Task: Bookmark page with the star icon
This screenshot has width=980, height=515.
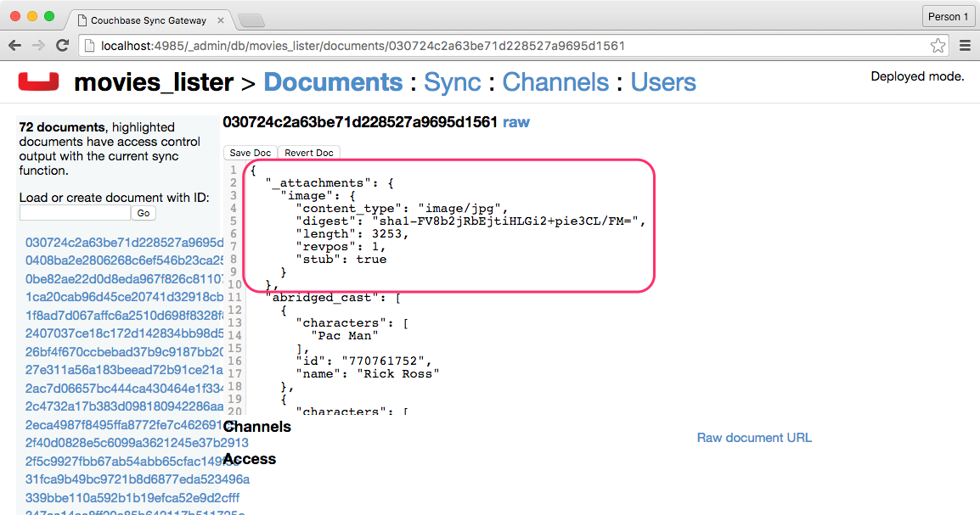Action: (x=938, y=46)
